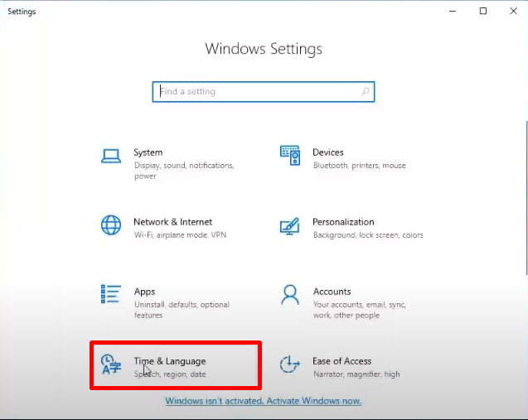
Task: Click 'Background, lock screen, colors' description
Action: point(368,235)
